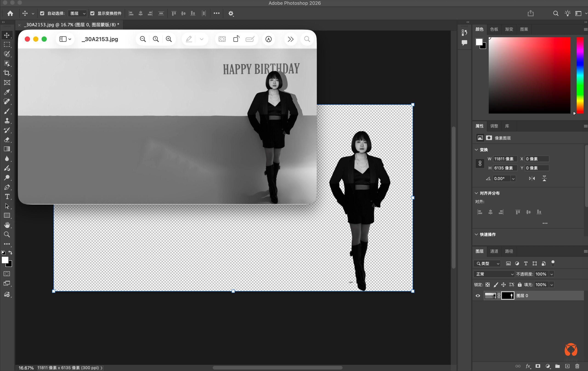Screen dimensions: 588x371
Task: Uncheck the 自动选择 checkbox
Action: [x=42, y=13]
